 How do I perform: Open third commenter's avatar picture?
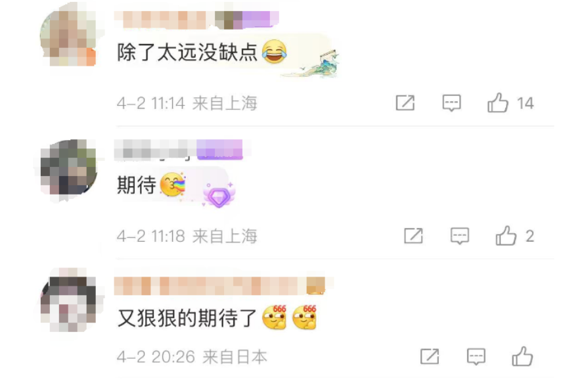(x=68, y=300)
